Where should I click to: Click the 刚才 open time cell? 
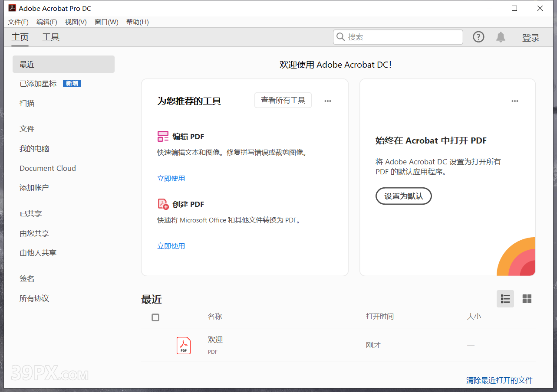click(373, 346)
